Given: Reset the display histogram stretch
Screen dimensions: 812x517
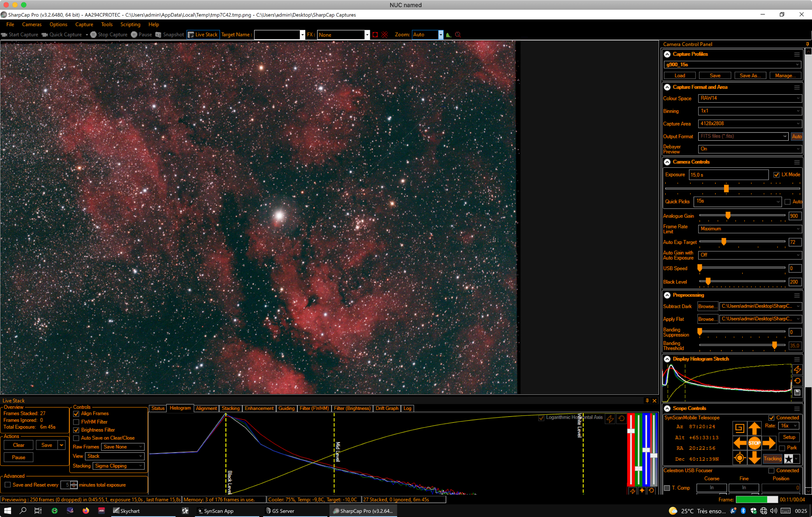Looking at the screenshot, I should 797,381.
